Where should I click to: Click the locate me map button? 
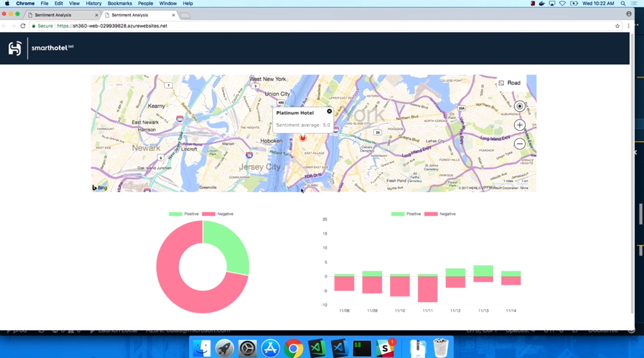click(x=519, y=106)
